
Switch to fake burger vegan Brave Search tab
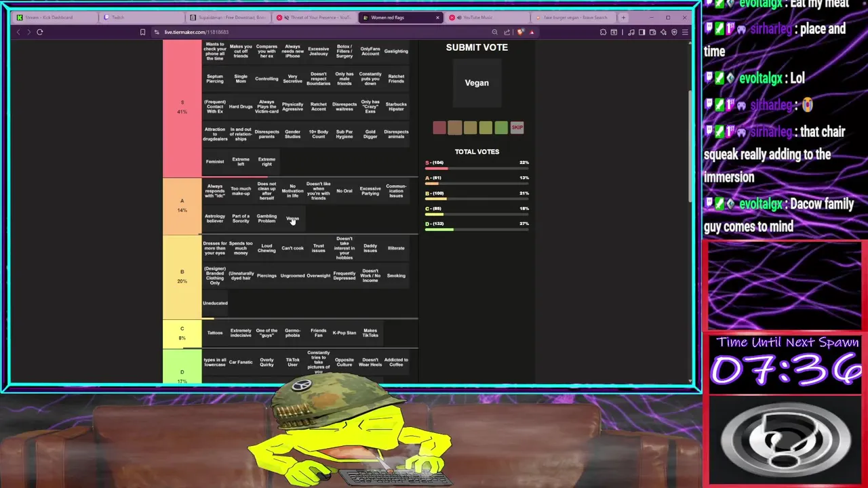[x=575, y=18]
